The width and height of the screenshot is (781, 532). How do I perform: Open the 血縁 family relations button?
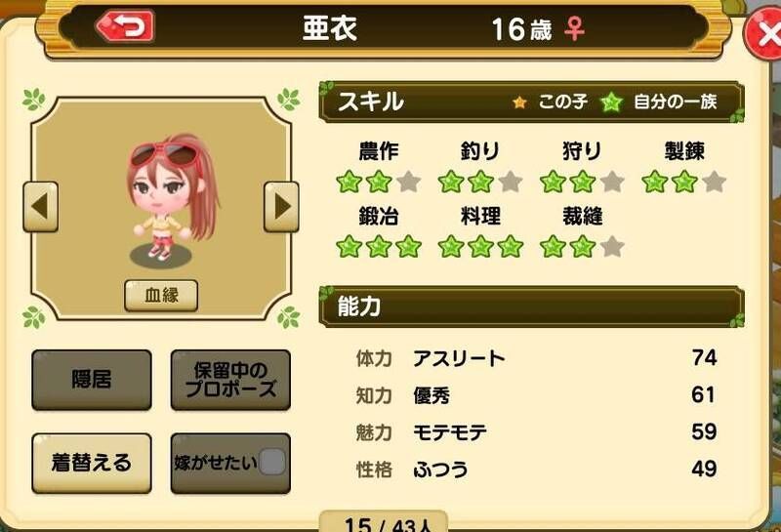(x=161, y=296)
